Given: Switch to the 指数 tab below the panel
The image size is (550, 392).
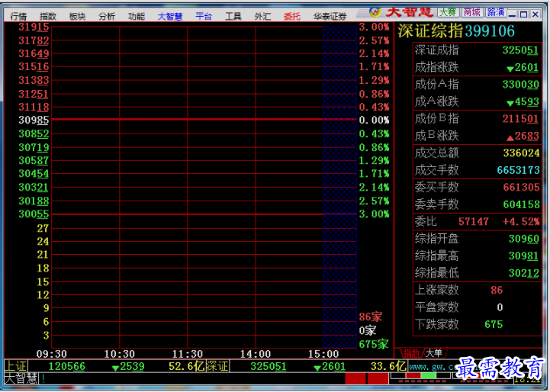Looking at the screenshot, I should pos(411,353).
